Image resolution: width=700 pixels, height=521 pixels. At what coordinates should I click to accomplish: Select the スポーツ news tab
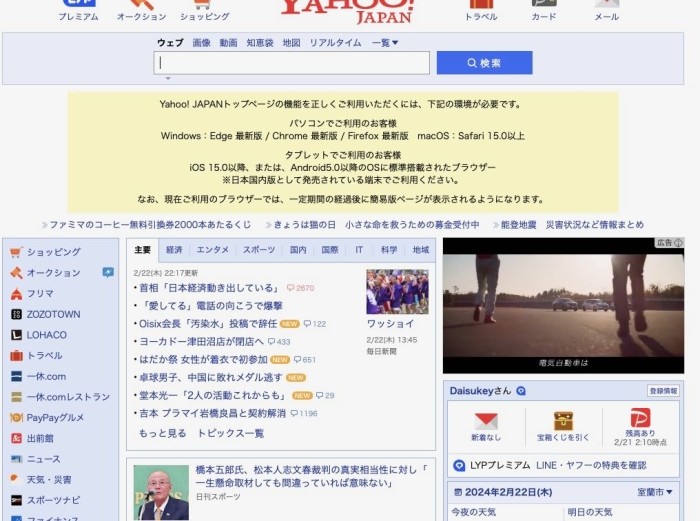click(258, 250)
